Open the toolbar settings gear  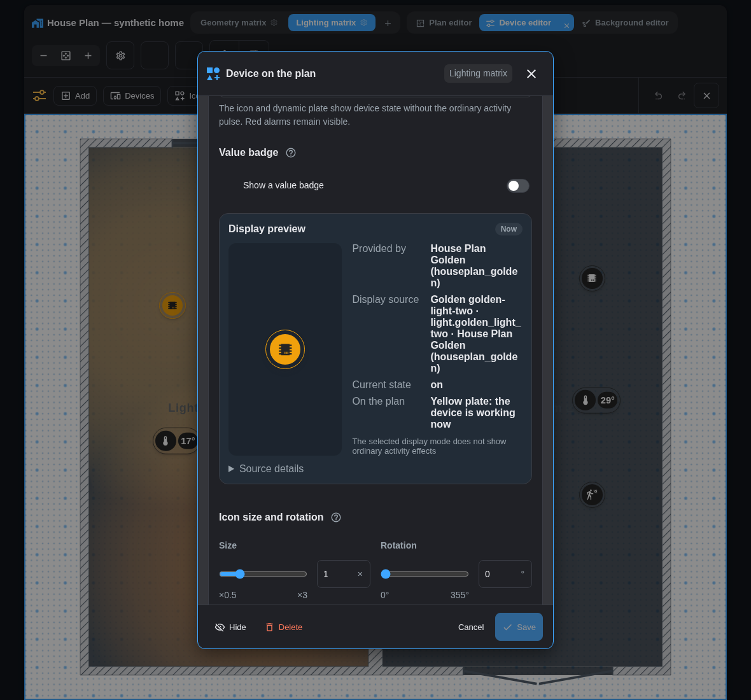[120, 55]
